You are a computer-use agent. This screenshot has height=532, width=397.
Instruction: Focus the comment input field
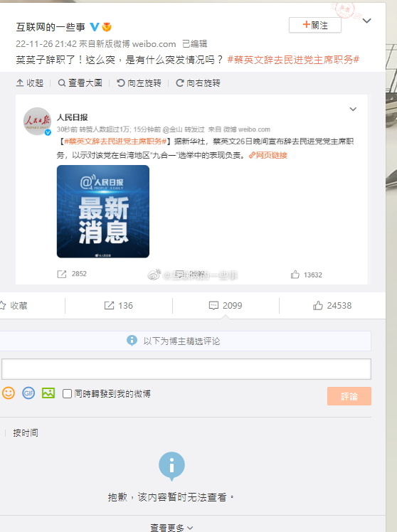[186, 369]
